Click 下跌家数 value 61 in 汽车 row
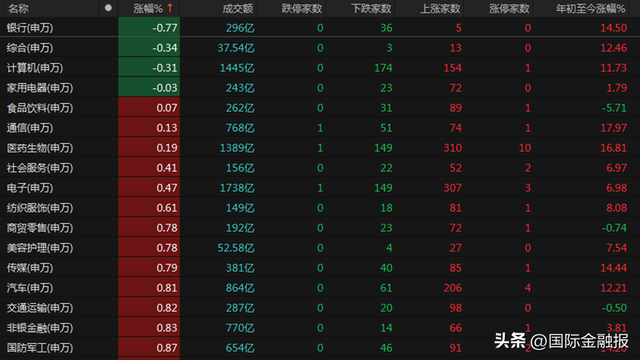 386,288
